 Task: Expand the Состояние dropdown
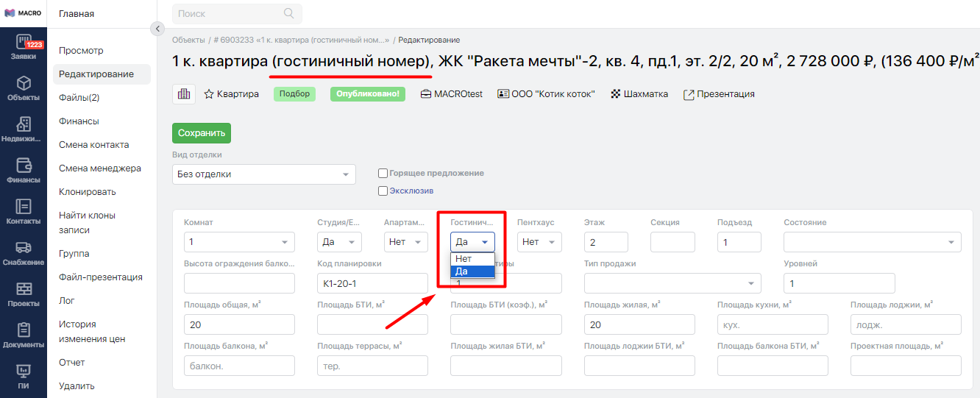[x=872, y=242]
